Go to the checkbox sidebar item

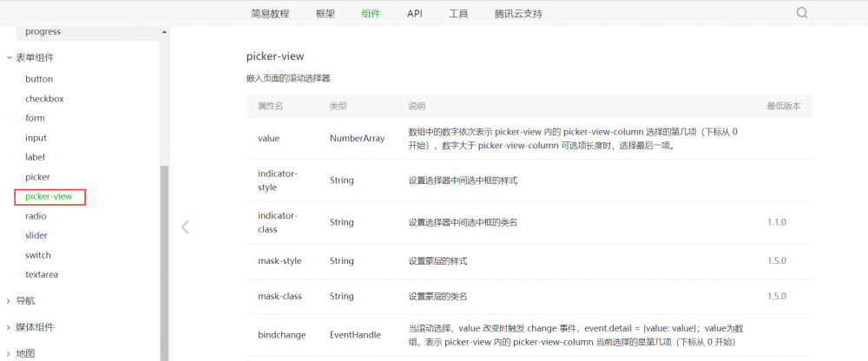click(44, 99)
